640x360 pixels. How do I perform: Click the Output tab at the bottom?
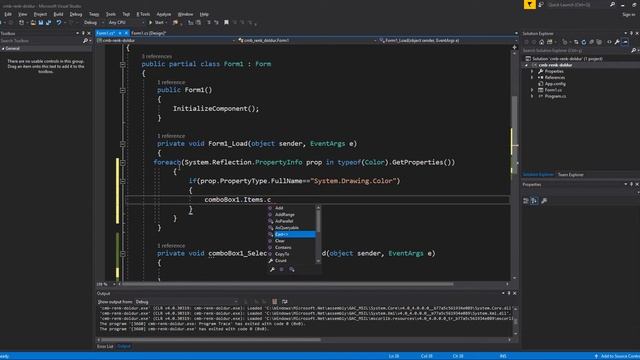pos(124,347)
